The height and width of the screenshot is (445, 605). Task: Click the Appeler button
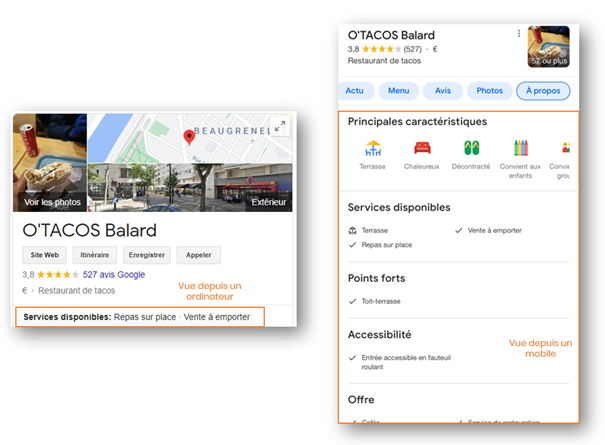[x=199, y=255]
